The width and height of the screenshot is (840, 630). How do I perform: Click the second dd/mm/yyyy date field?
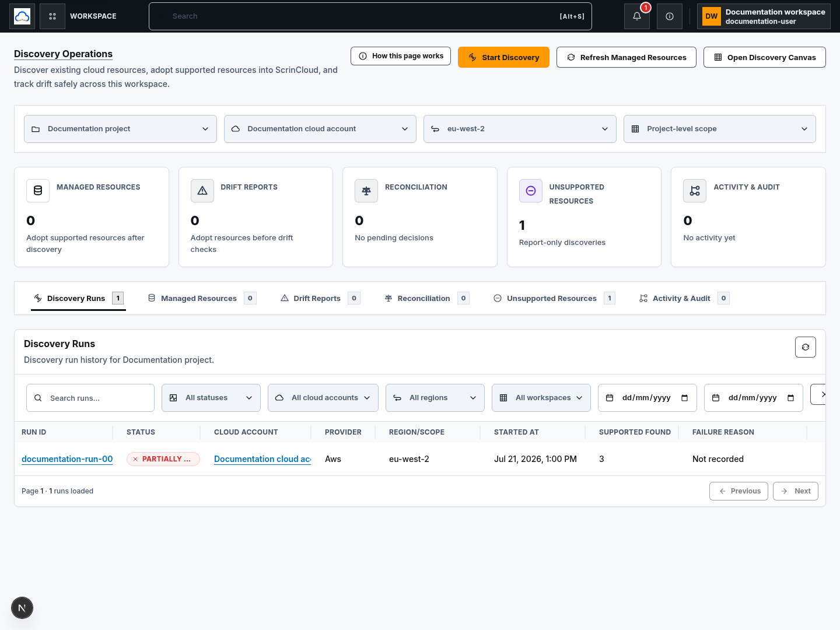(754, 398)
